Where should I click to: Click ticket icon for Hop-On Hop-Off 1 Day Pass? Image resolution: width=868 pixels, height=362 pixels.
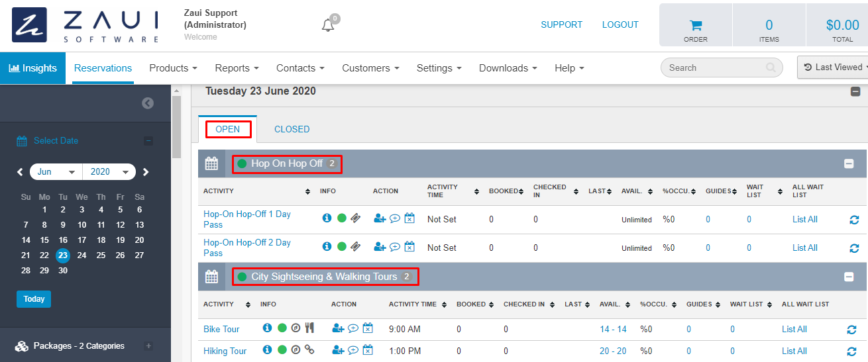(x=356, y=218)
